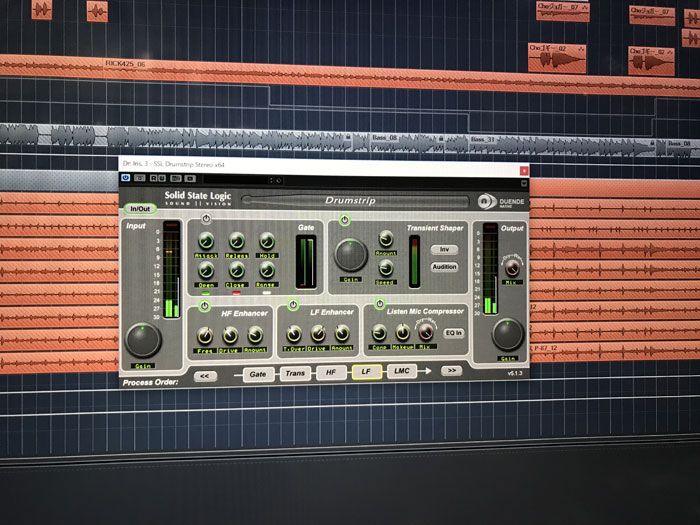Click the Solid State Logic logo
Screen dimensions: 700x525
point(198,198)
